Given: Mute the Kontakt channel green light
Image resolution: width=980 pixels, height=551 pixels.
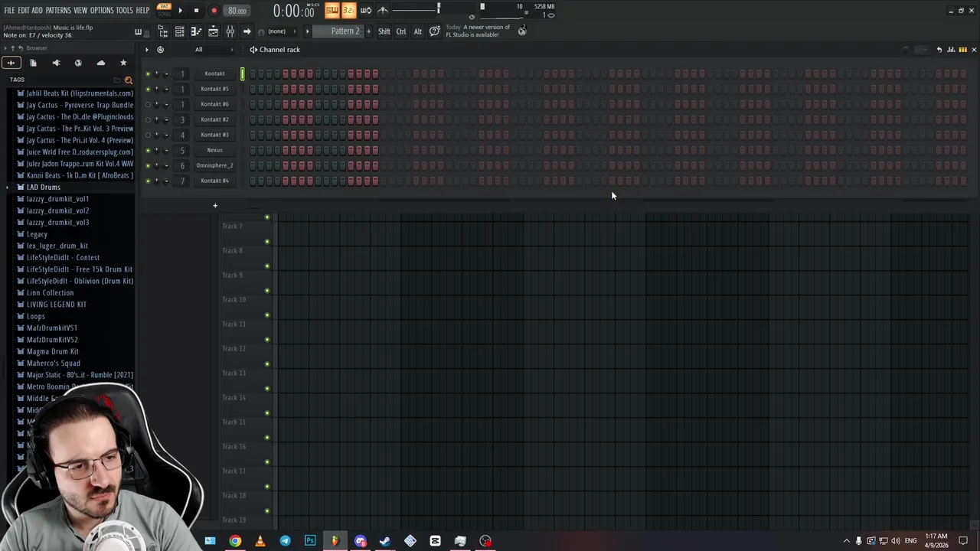Looking at the screenshot, I should coord(148,73).
